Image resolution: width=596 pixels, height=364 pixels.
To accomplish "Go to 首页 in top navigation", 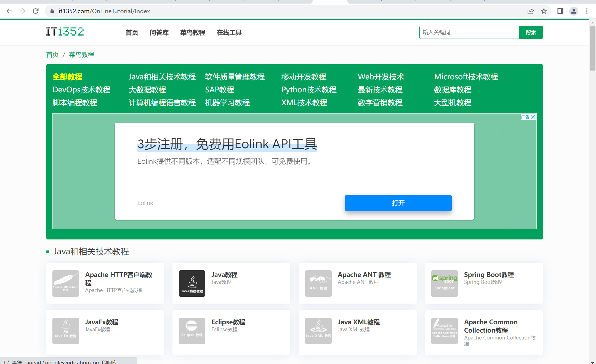I will pyautogui.click(x=132, y=33).
